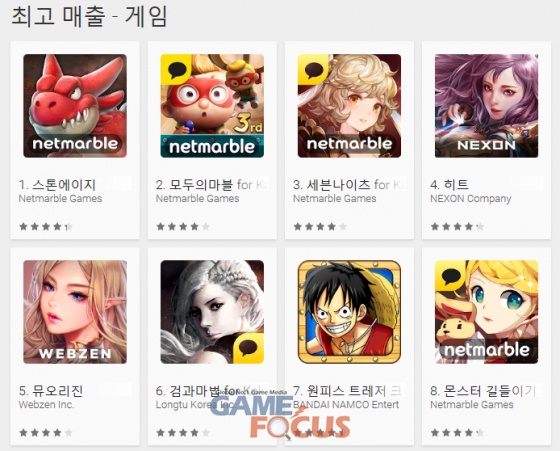560x451 pixels.
Task: Open Longtu Korea developer link
Action: [194, 405]
